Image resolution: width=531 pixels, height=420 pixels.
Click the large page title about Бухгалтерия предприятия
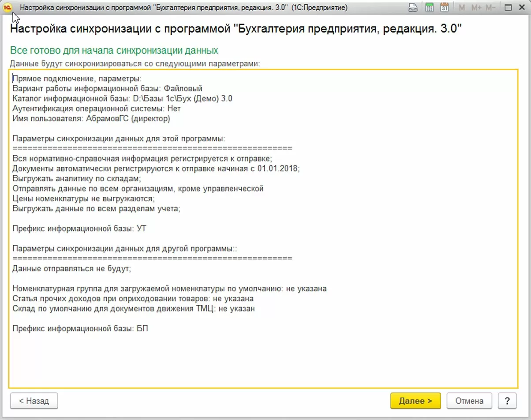pyautogui.click(x=236, y=30)
